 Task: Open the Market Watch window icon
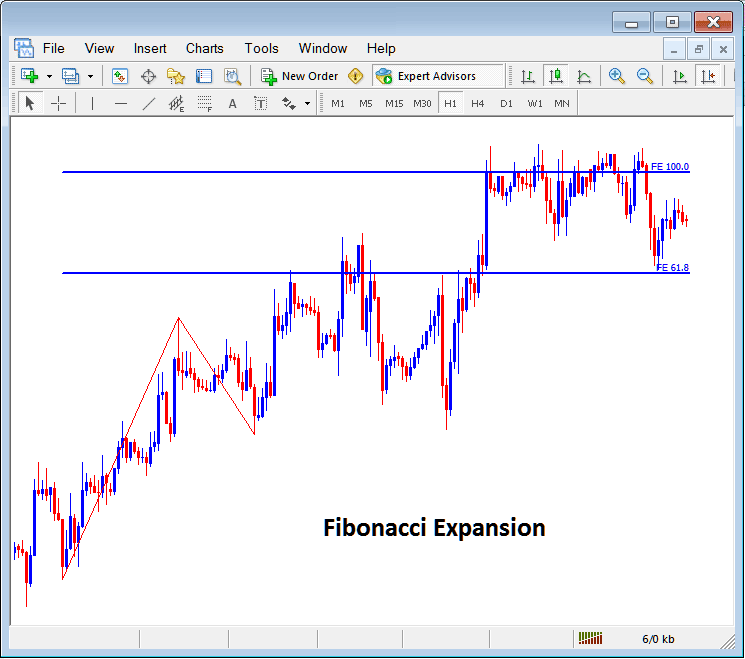coord(120,76)
